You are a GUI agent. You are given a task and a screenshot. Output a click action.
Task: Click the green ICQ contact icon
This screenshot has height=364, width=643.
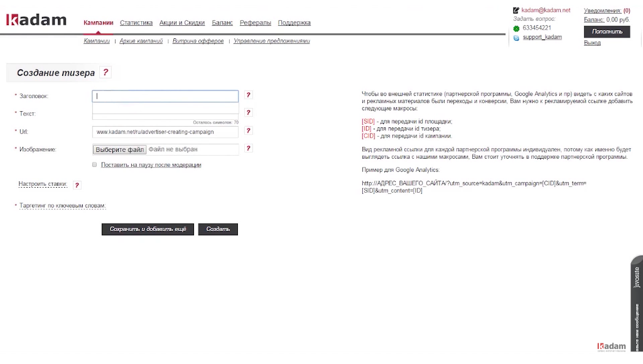click(x=516, y=28)
